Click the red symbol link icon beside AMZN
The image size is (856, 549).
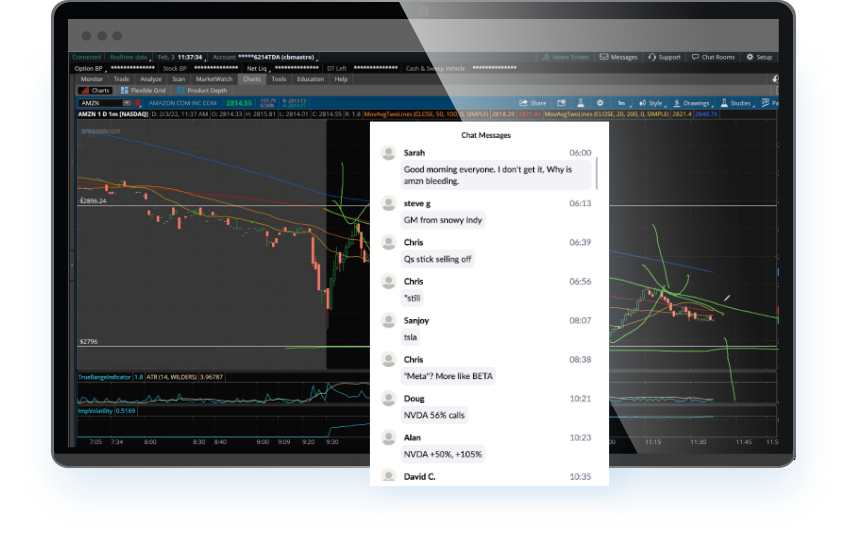(x=138, y=103)
